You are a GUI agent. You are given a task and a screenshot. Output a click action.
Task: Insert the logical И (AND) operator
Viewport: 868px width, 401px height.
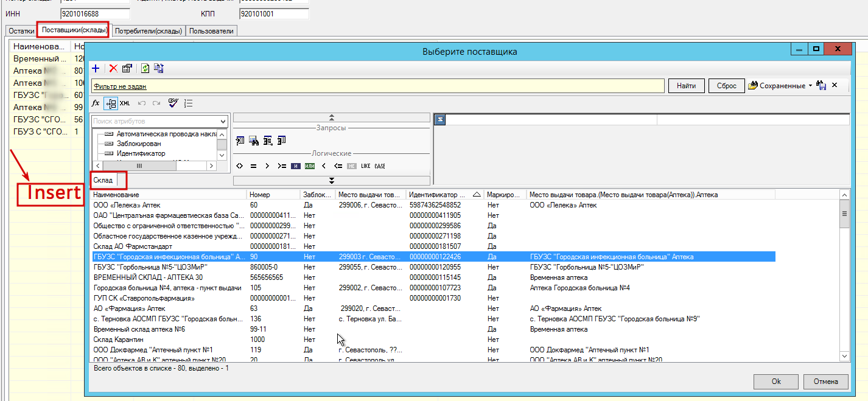pos(296,166)
